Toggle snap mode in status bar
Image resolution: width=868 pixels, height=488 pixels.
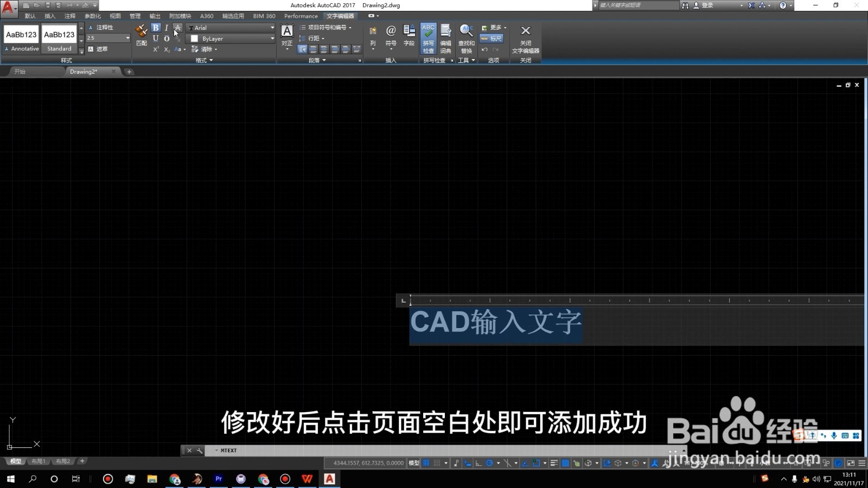[x=437, y=463]
